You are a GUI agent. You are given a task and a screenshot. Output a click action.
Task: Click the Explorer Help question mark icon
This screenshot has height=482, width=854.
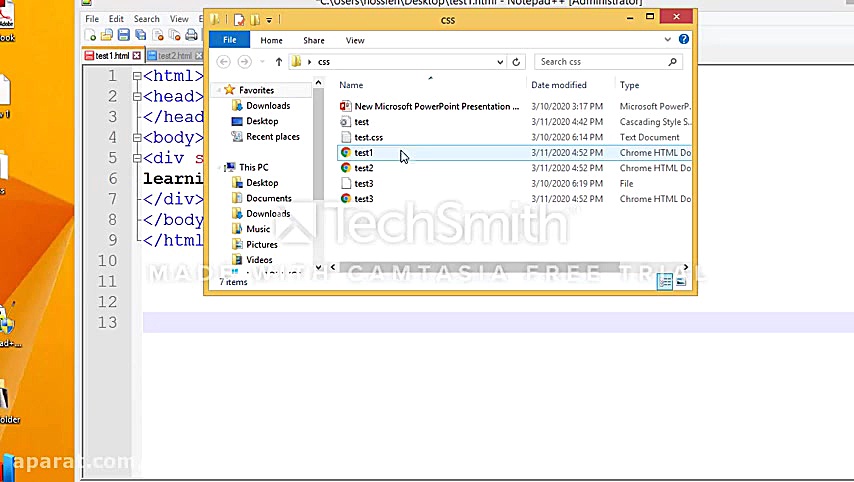[684, 39]
